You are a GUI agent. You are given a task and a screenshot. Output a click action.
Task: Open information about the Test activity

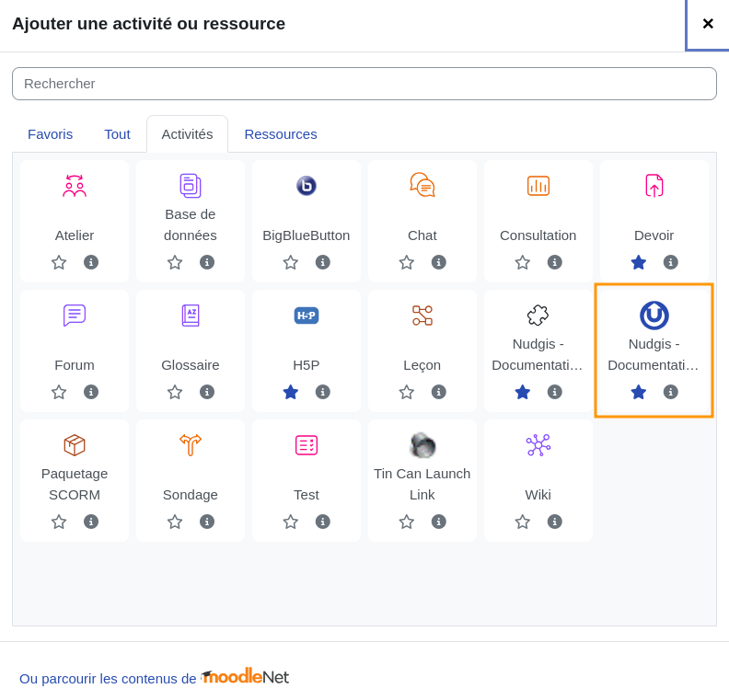tap(323, 522)
